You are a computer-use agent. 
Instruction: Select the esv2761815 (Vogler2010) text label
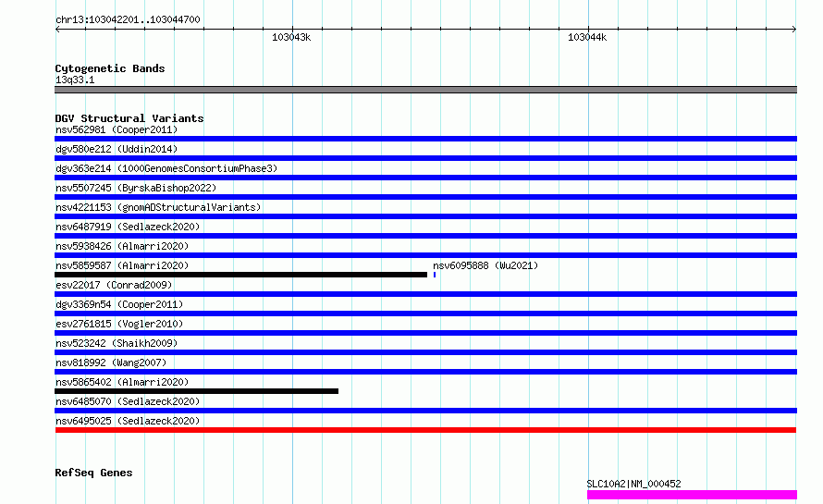[x=119, y=324]
